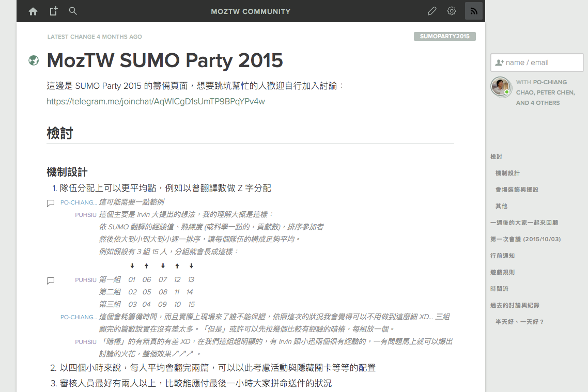The image size is (588, 392).
Task: Click list item 以四個小時來說
Action: coord(218,368)
